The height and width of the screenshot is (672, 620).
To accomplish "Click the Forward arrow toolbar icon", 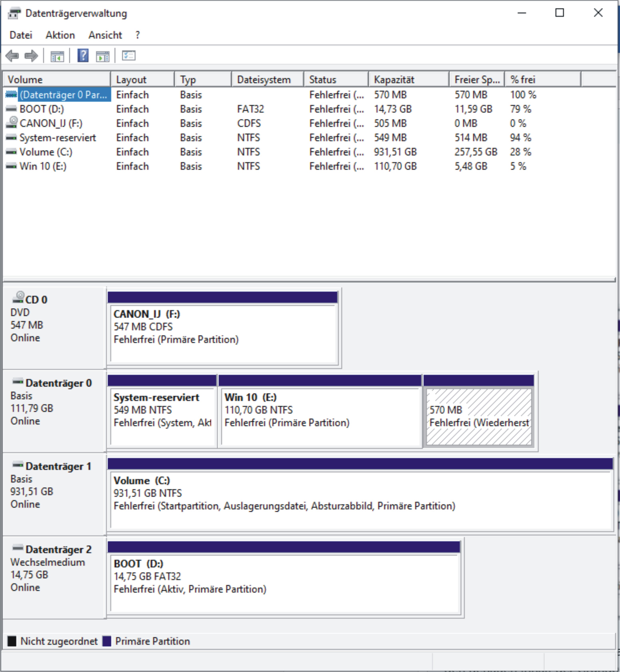I will (32, 56).
